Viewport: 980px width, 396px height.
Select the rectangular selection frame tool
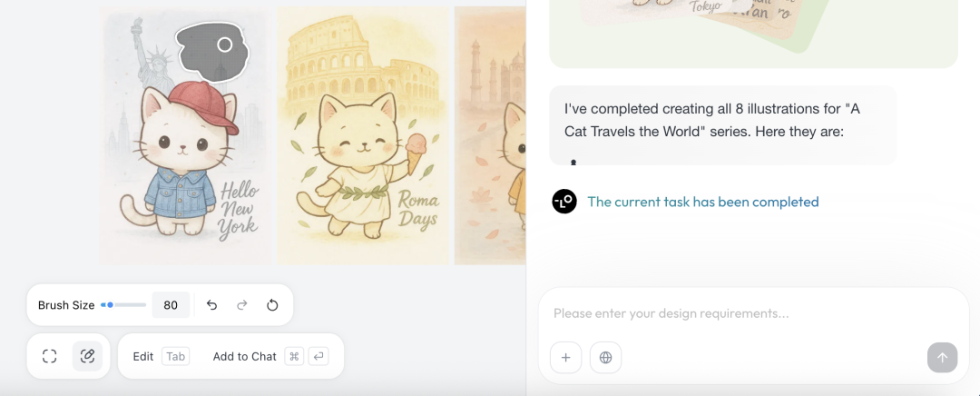49,357
